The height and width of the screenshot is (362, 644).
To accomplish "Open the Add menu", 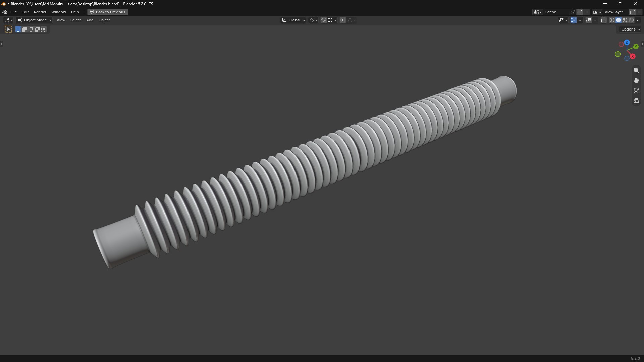I will click(x=90, y=20).
